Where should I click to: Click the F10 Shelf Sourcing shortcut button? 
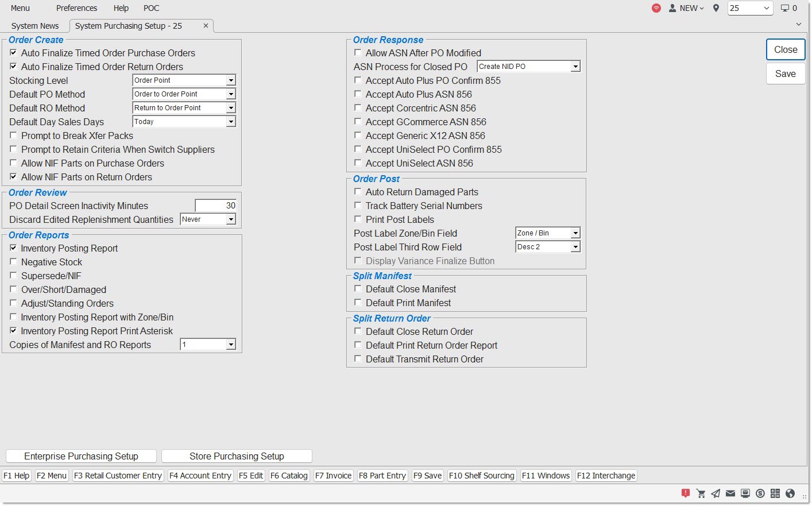coord(481,476)
